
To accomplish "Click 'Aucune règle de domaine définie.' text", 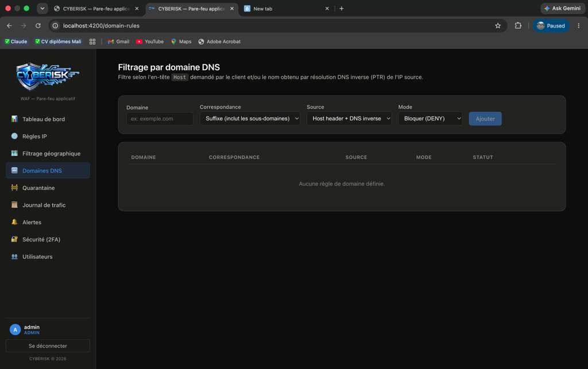I will (x=342, y=184).
